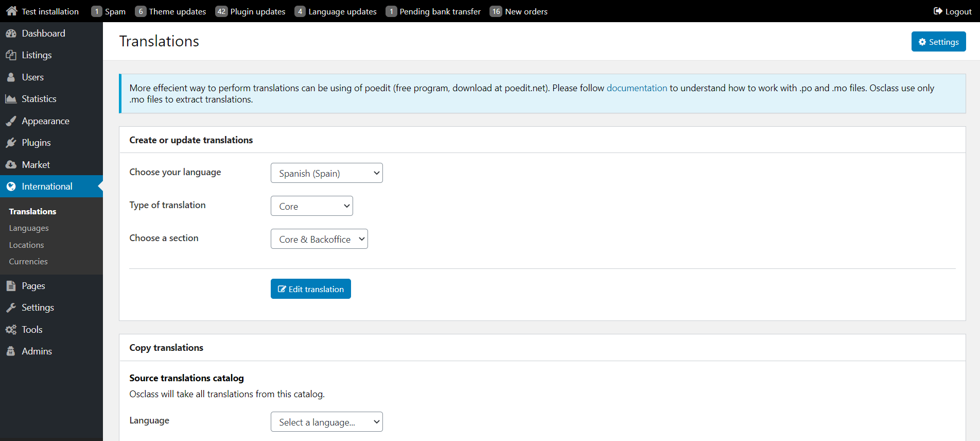
Task: Click the Logout arrow icon
Action: pyautogui.click(x=938, y=11)
